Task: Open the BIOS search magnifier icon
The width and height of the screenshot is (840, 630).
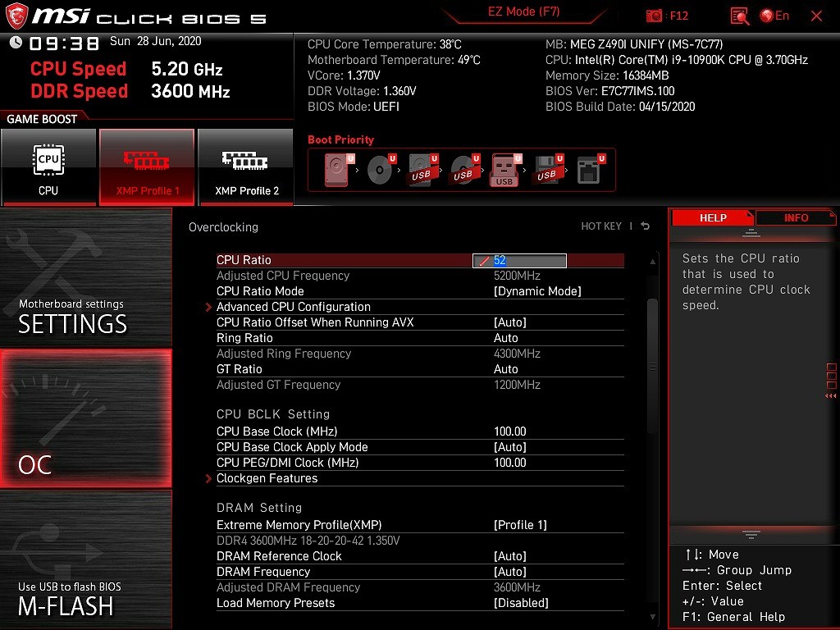Action: coord(739,16)
